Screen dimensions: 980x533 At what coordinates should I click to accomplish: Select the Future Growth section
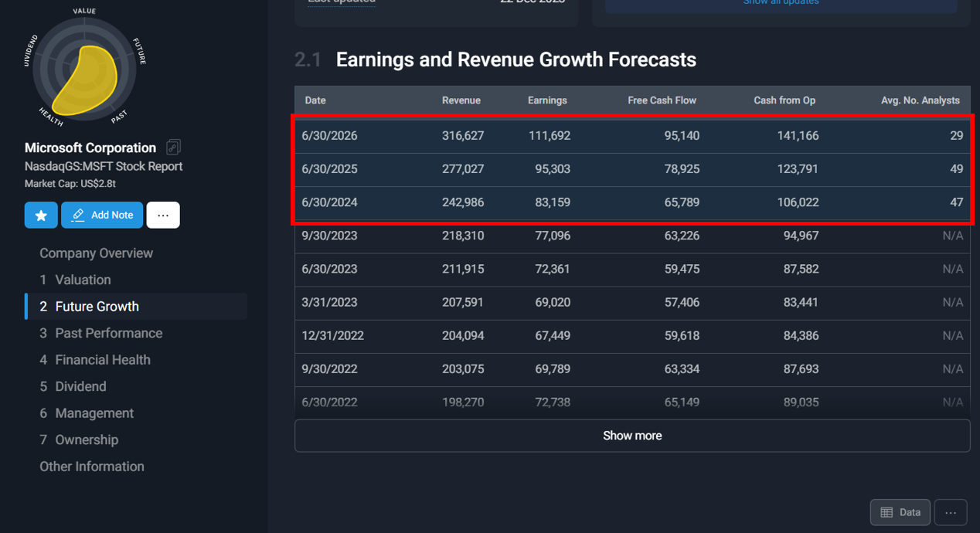(x=97, y=307)
